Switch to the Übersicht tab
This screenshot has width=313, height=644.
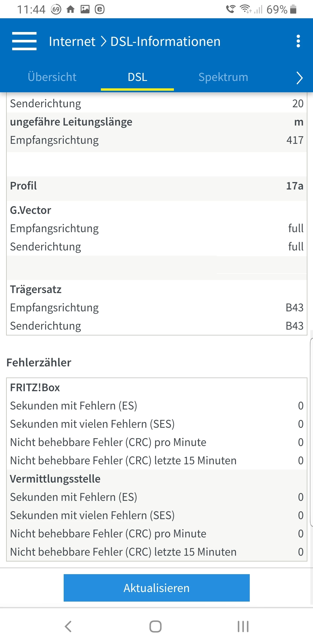point(52,77)
